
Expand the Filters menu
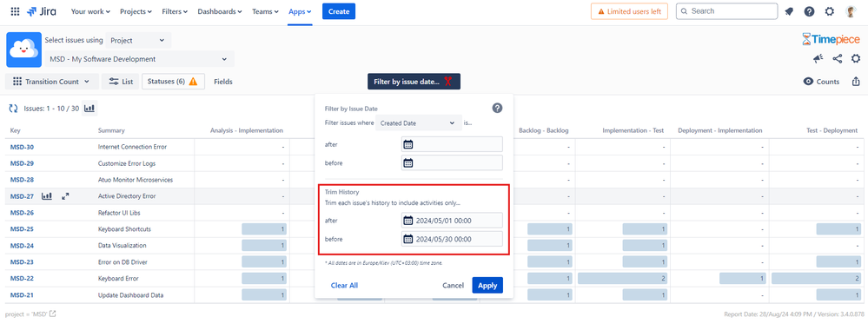(175, 11)
